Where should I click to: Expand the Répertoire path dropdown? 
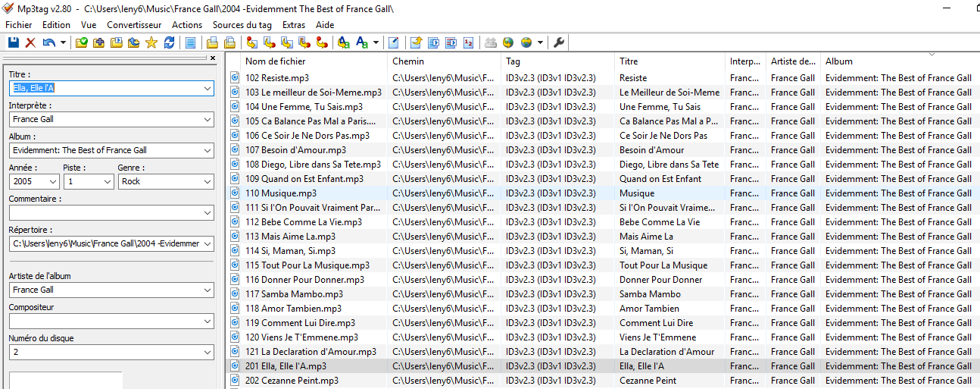coord(208,243)
